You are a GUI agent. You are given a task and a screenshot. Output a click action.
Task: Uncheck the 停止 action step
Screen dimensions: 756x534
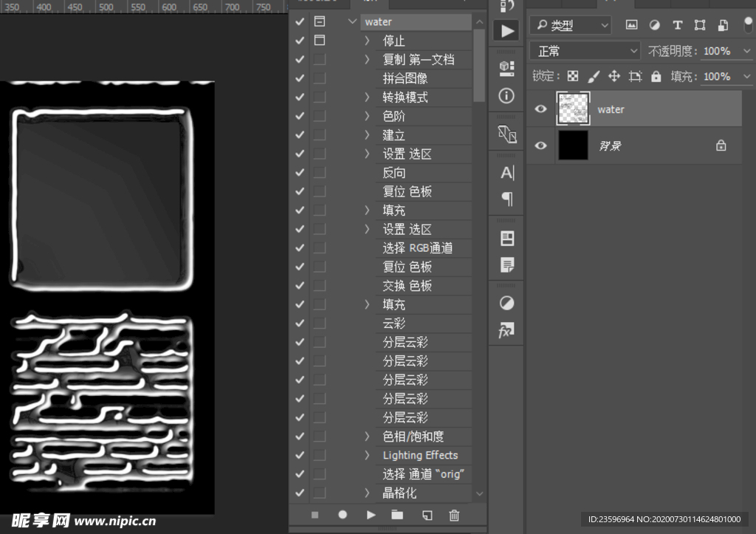(298, 41)
